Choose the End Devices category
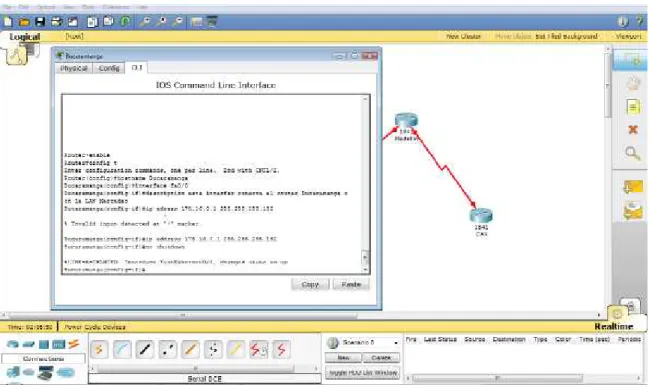Screen dimensions: 649x388 pyautogui.click(x=13, y=372)
